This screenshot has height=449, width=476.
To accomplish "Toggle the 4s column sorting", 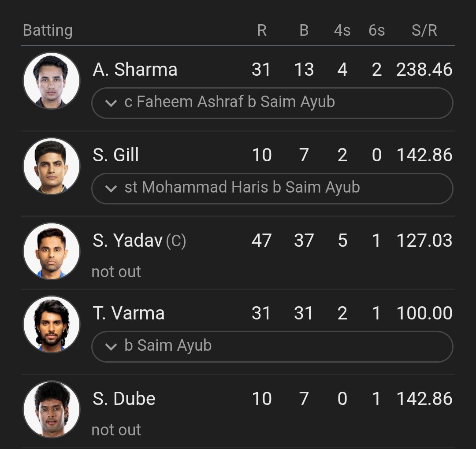I will [x=342, y=31].
